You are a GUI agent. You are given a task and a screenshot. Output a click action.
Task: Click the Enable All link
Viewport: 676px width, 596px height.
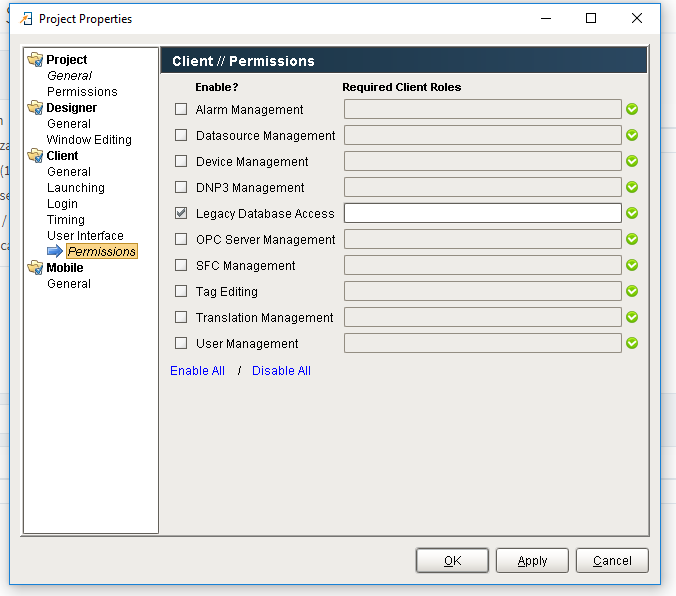[x=197, y=371]
